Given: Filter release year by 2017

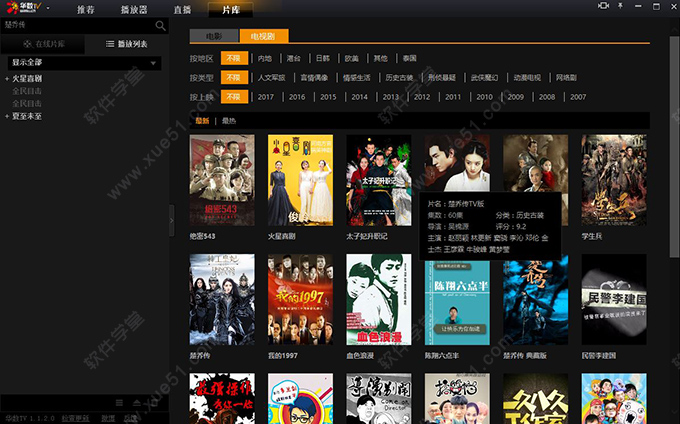Looking at the screenshot, I should [265, 97].
